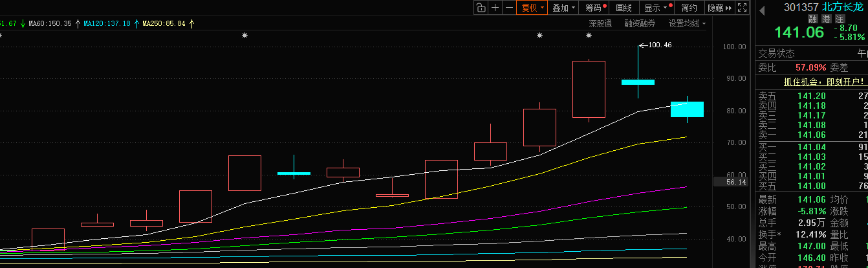The image size is (868, 268).
Task: Open the 复权 dropdown
Action: coord(532,8)
